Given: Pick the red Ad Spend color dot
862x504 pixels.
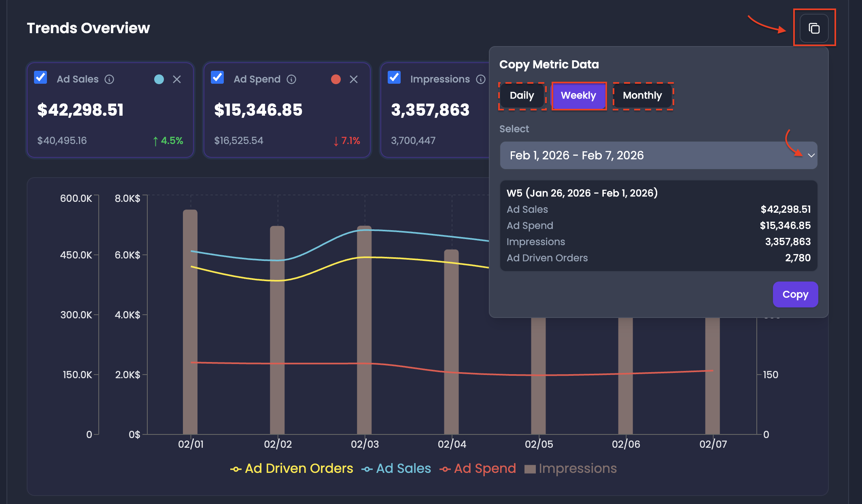Looking at the screenshot, I should 336,79.
